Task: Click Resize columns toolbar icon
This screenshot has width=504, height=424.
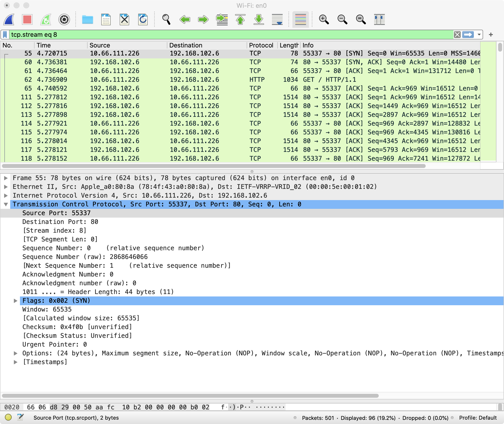Action: pos(379,19)
